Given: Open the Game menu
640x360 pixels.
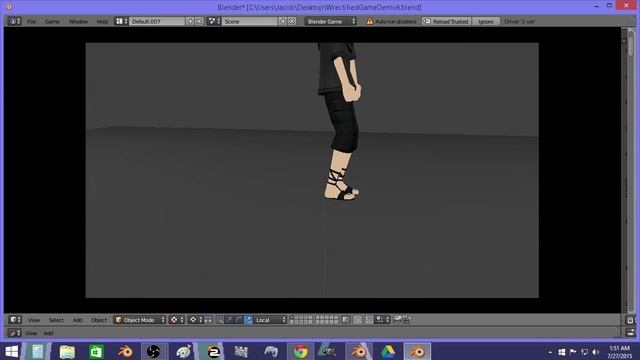Looking at the screenshot, I should coord(52,22).
